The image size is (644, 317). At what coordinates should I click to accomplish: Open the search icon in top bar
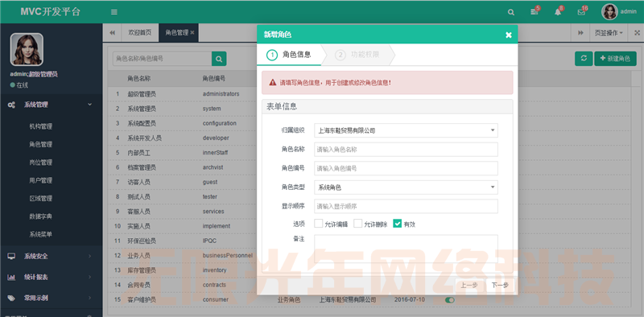(x=511, y=12)
